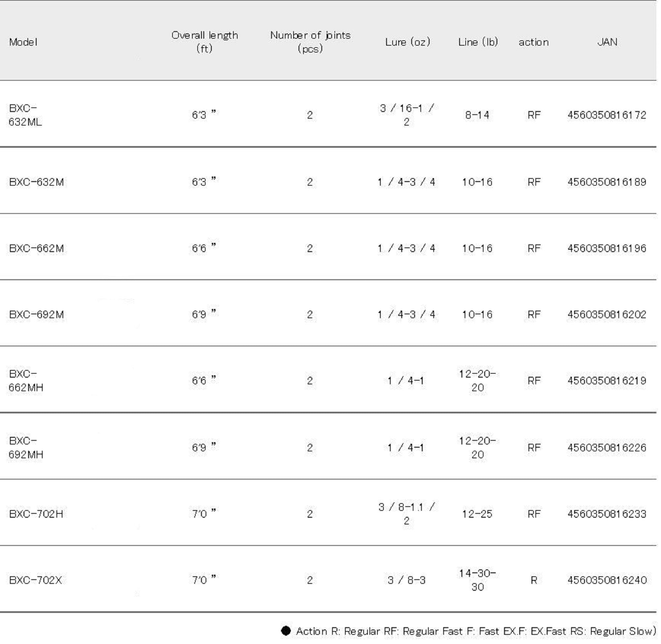
Task: Click the JAN column header
Action: (607, 42)
